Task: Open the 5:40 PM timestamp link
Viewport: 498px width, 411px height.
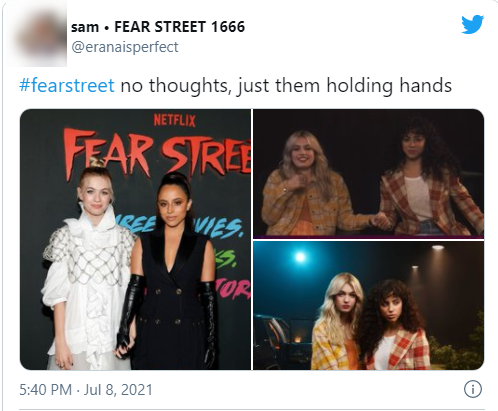Action: tap(45, 390)
